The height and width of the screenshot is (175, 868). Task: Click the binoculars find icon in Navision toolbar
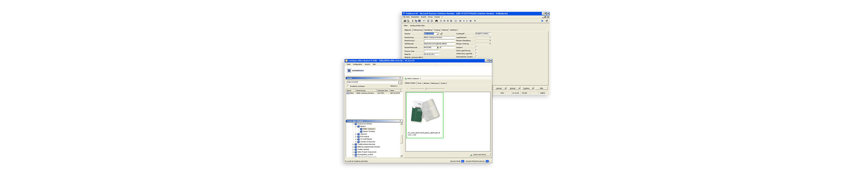click(x=436, y=21)
